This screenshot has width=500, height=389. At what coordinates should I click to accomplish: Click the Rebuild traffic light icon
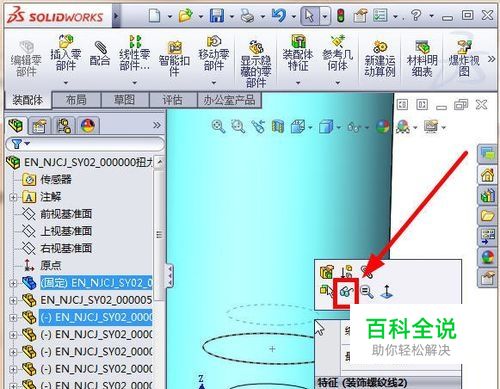(x=340, y=16)
